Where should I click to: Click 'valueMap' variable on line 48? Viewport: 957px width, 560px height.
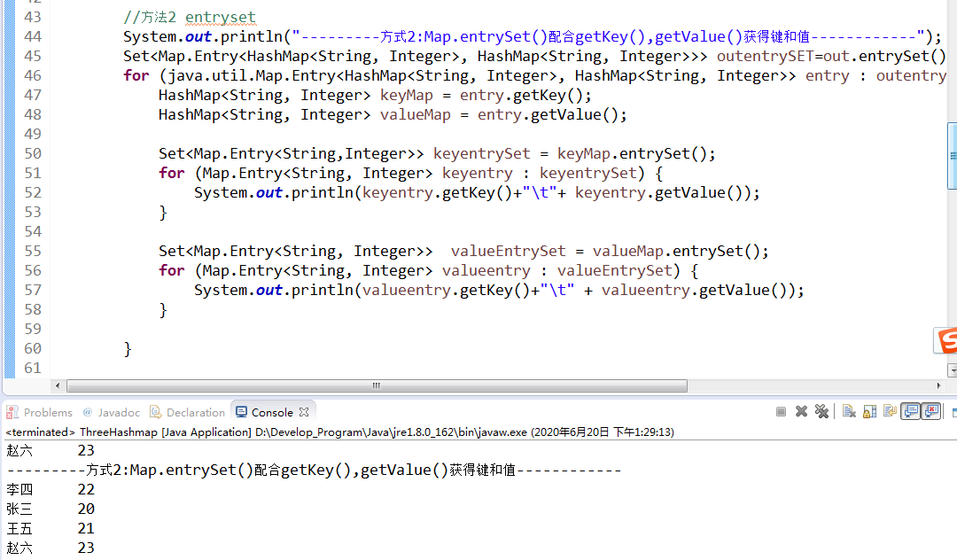coord(416,114)
